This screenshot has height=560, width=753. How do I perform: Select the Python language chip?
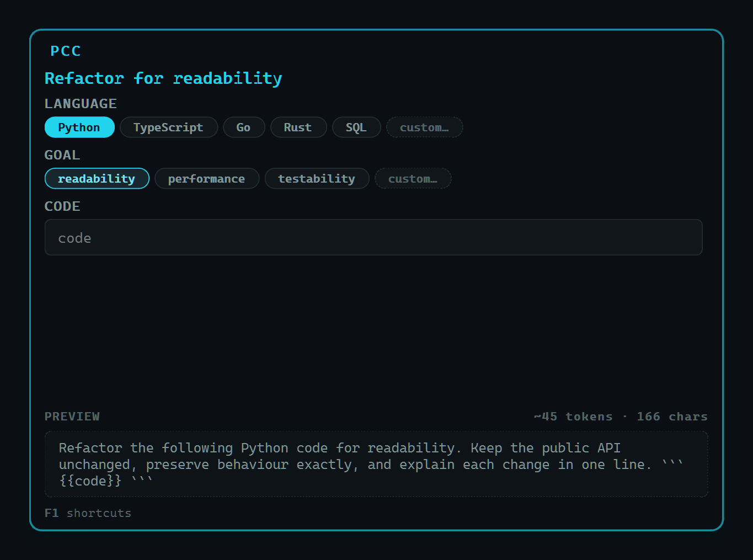[79, 127]
